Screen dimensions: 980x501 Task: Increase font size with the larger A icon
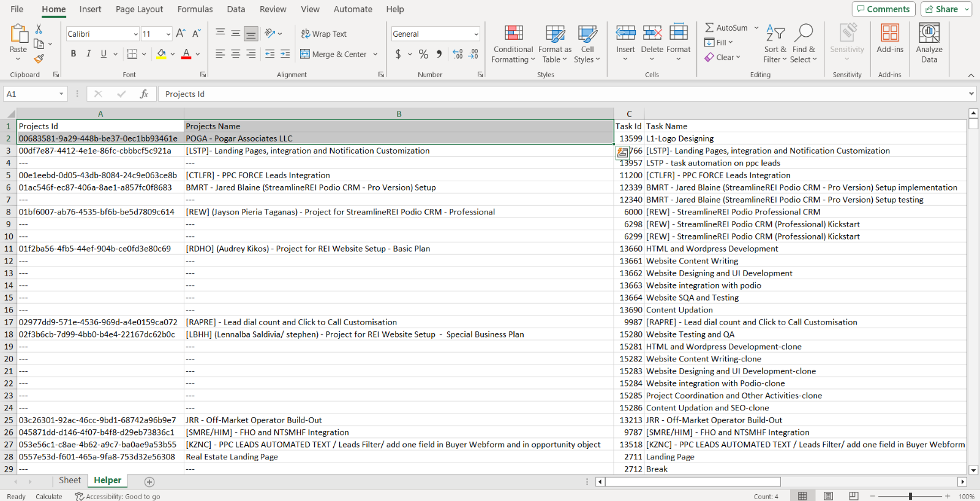[x=181, y=34]
